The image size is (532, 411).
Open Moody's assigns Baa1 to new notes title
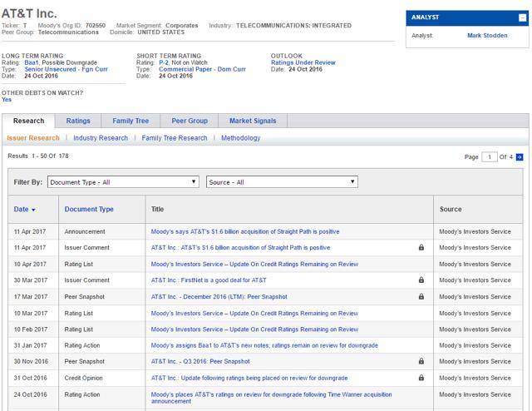coord(264,345)
